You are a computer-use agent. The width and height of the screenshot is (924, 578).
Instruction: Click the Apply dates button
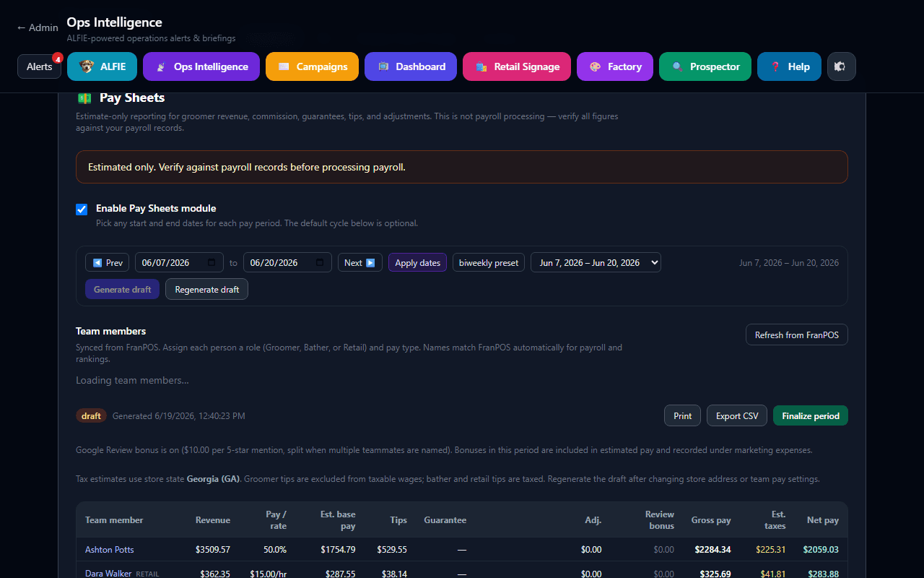click(x=418, y=262)
